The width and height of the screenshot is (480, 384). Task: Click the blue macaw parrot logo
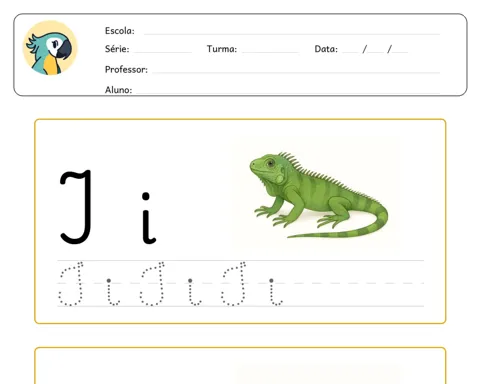[50, 48]
